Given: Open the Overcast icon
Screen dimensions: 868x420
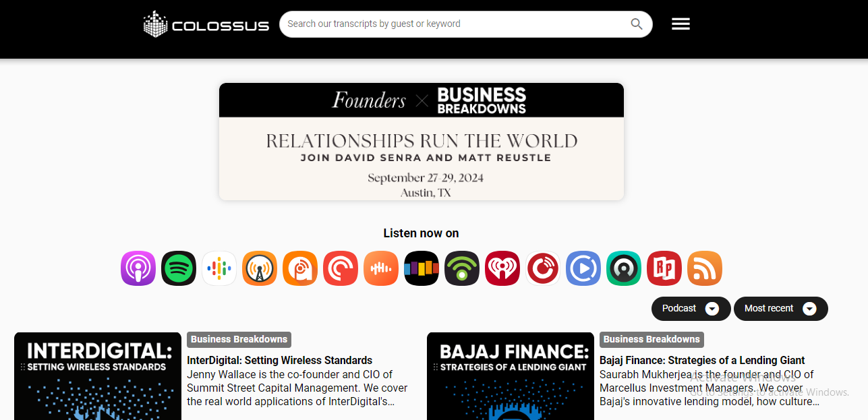Looking at the screenshot, I should pyautogui.click(x=260, y=268).
